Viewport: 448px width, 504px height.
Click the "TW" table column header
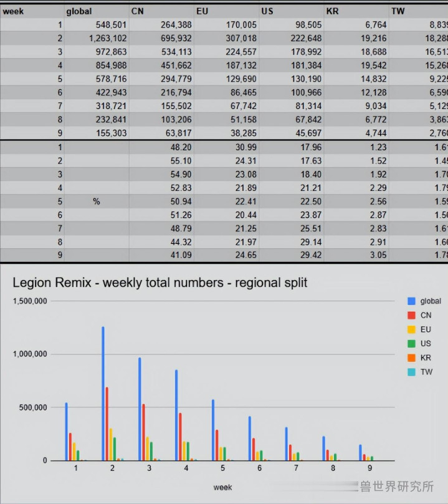(x=398, y=11)
